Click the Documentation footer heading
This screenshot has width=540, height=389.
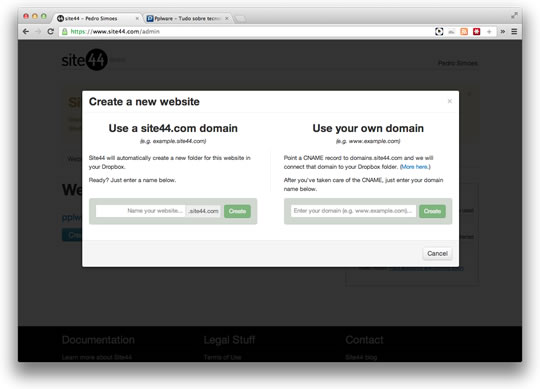[98, 340]
